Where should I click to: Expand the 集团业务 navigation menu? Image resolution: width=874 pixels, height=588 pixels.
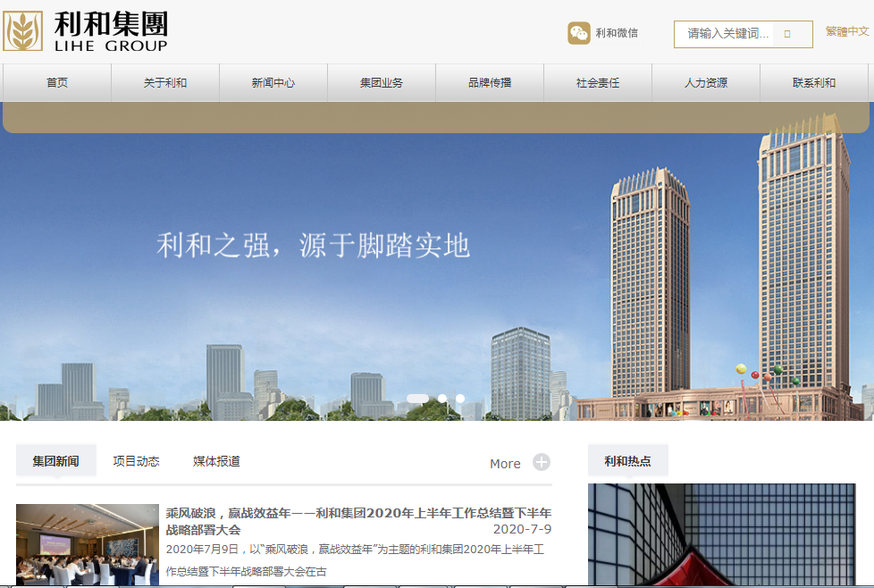pyautogui.click(x=381, y=82)
